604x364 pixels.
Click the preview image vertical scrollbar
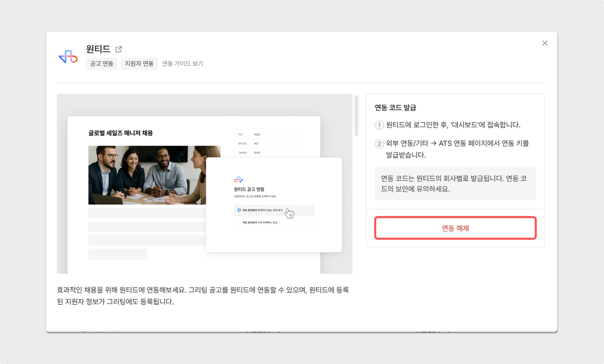(x=356, y=116)
